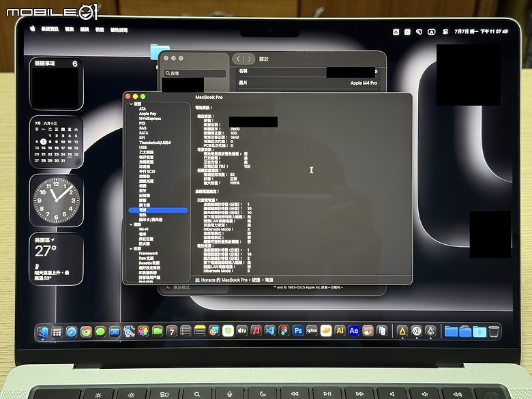Select PCI in sidebar

click(142, 123)
